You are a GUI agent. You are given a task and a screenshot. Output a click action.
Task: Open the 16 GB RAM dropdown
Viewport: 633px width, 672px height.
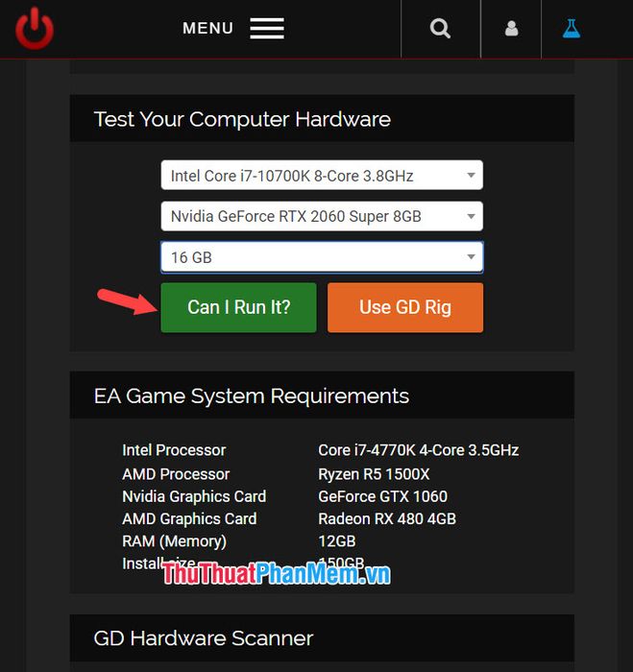click(322, 257)
